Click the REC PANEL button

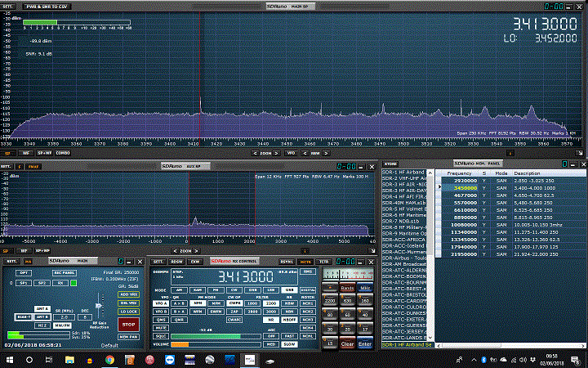pos(65,272)
